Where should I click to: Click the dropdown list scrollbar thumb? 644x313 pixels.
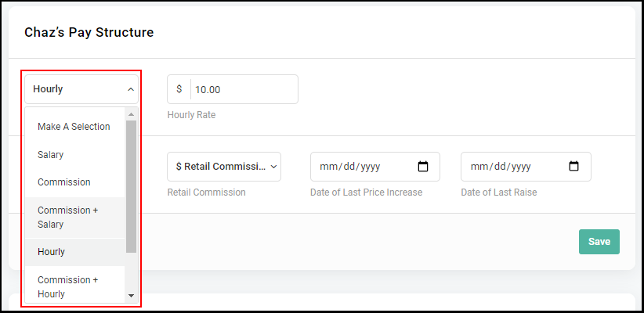[131, 187]
